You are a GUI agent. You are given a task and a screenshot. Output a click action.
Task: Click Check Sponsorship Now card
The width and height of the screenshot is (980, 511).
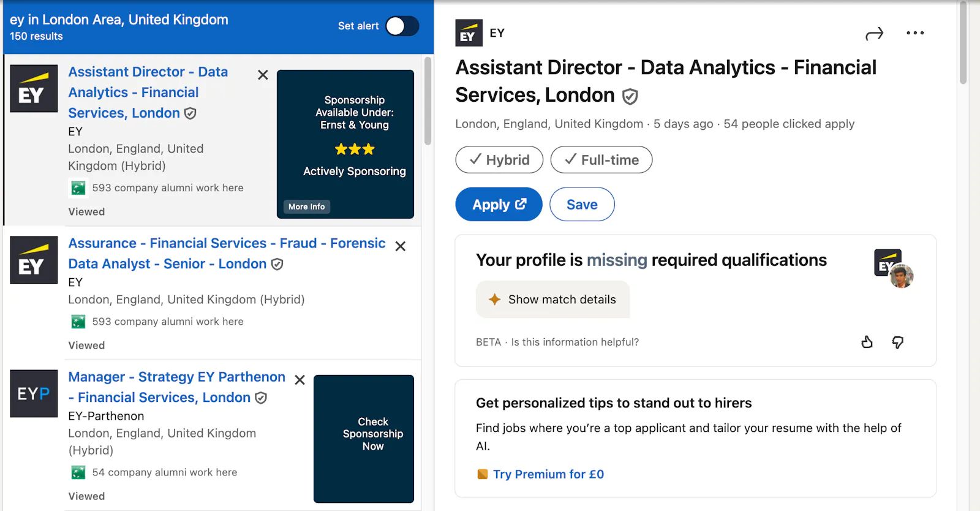point(364,439)
